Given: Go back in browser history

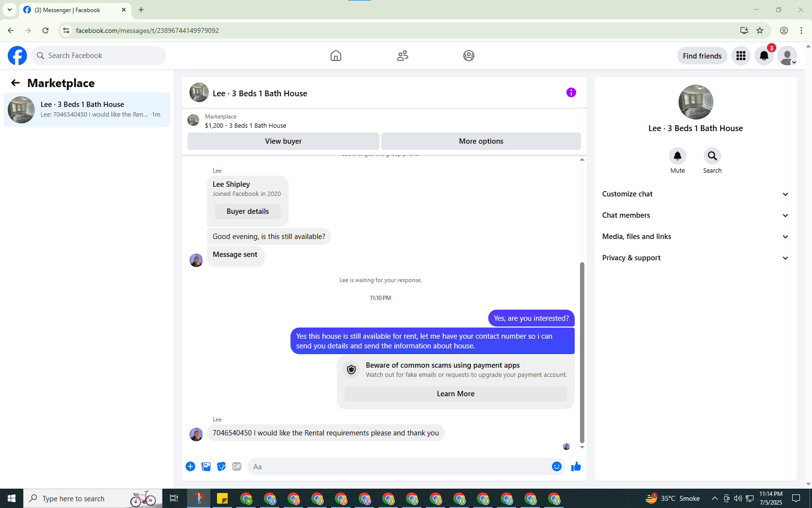Looking at the screenshot, I should (x=11, y=30).
